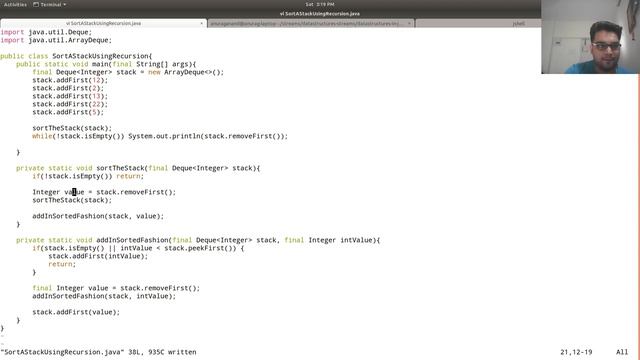The image size is (640, 360).
Task: Click the window title 'vi SortAStackUsingRecursion.java'
Action: (320, 13)
